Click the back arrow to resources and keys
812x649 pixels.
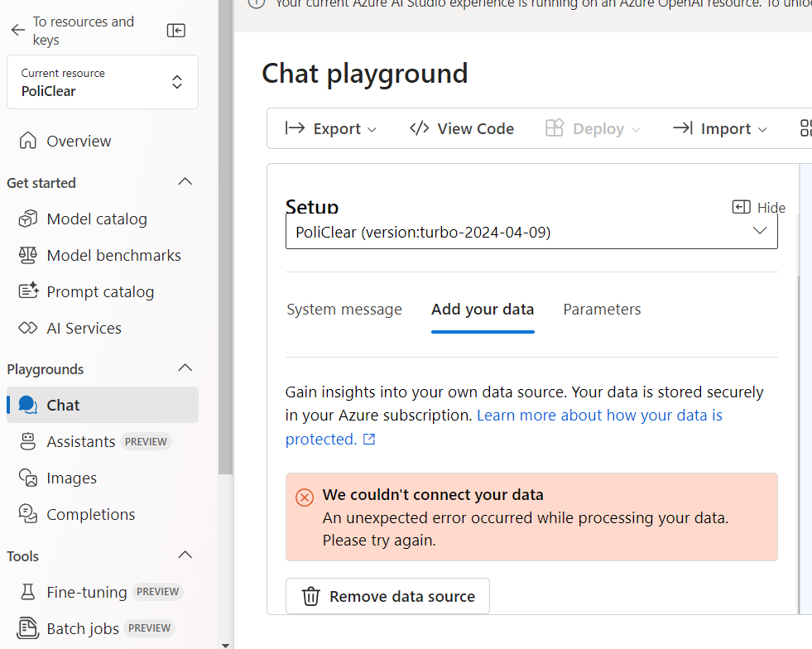(x=18, y=30)
